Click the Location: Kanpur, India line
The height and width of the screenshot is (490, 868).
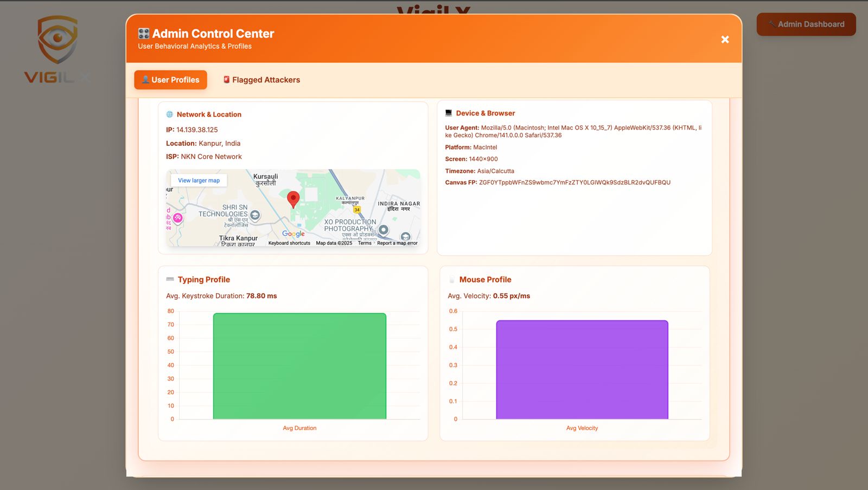[203, 144]
